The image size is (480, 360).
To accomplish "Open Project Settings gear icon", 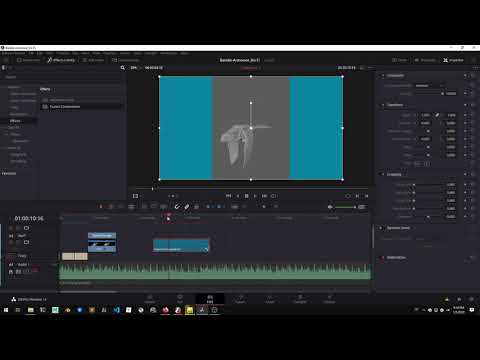I will pos(471,299).
